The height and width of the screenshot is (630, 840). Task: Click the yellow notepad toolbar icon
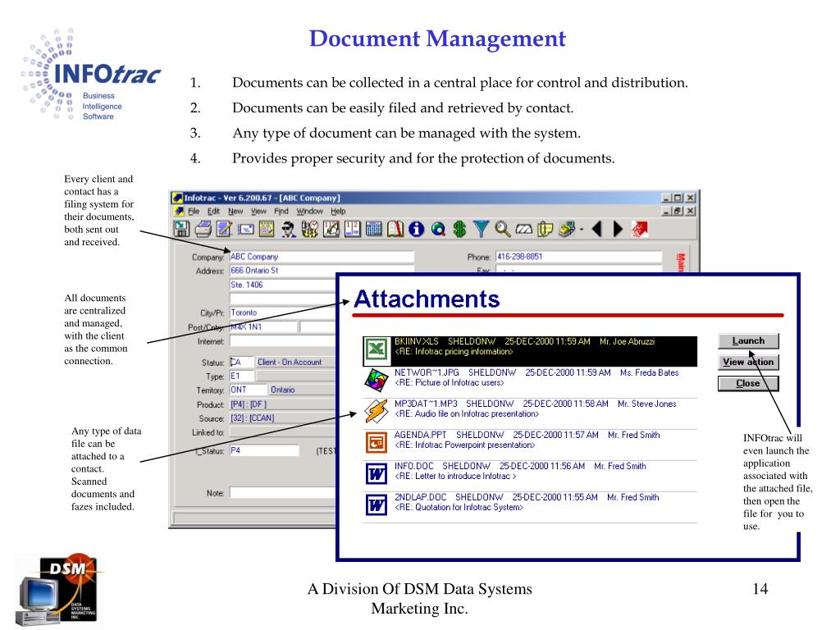[267, 230]
